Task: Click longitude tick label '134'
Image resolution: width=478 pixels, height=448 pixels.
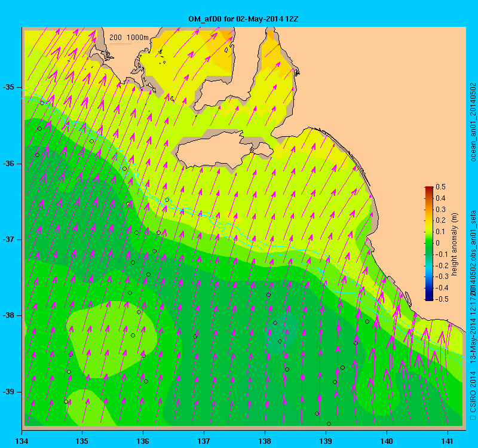Action: pos(22,441)
